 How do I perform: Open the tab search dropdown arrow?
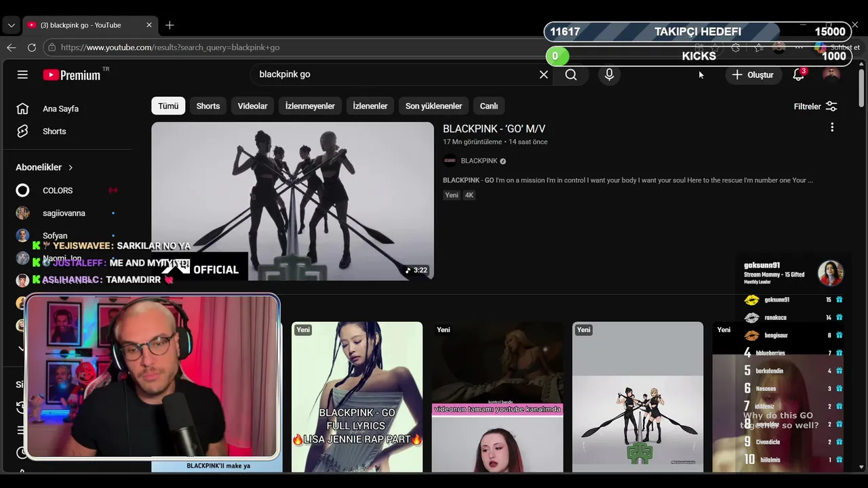point(11,25)
